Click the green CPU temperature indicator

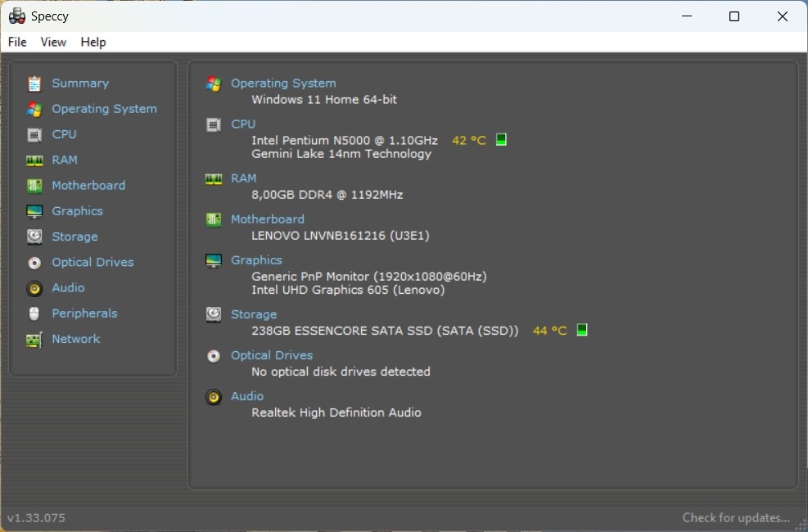(x=500, y=139)
